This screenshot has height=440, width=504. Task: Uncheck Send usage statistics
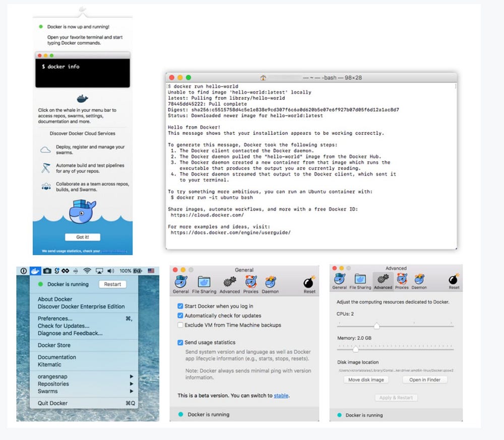[x=180, y=342]
